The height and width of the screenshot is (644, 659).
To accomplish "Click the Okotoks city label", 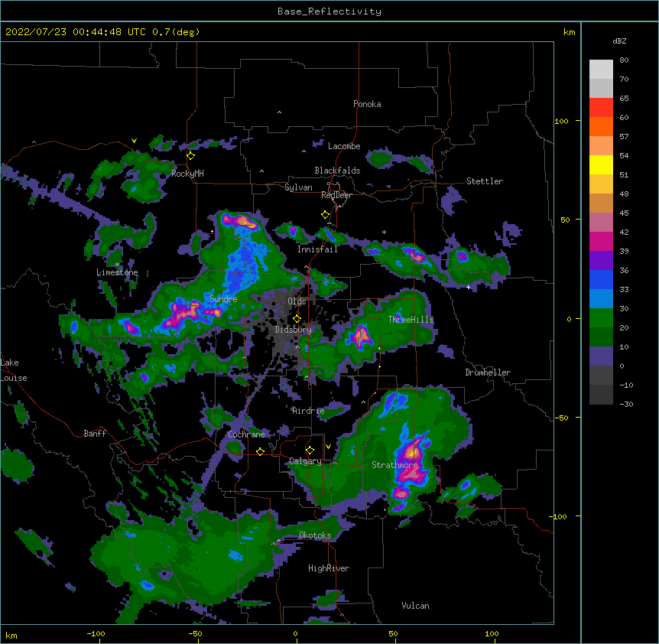I will pyautogui.click(x=315, y=535).
